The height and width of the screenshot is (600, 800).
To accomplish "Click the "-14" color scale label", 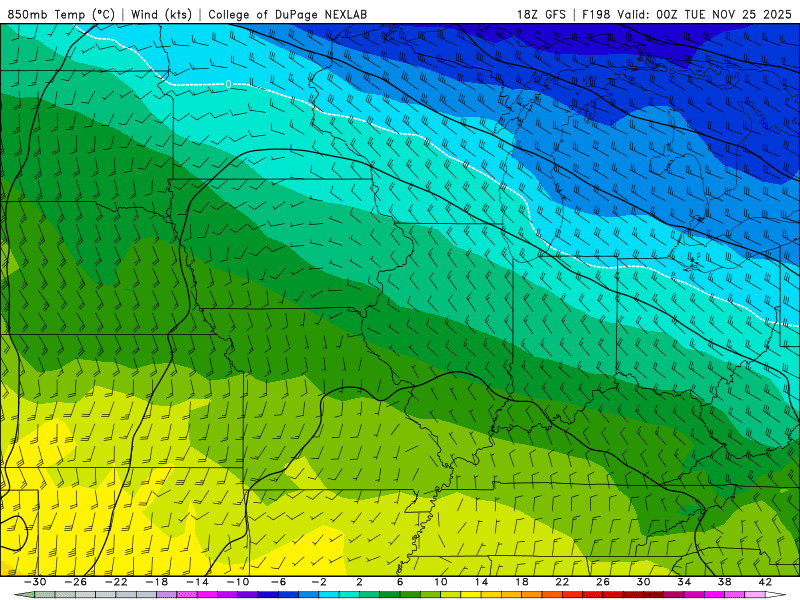I will tap(197, 582).
